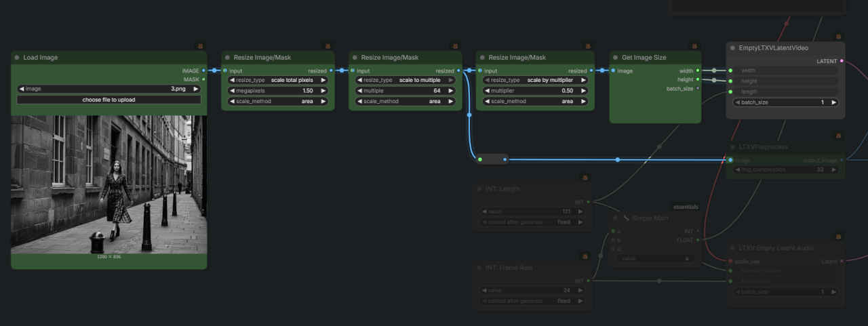Collapse the EmptyLTXVLatentVideo node via title dot
Viewport: 868px width, 326px height.
pyautogui.click(x=732, y=48)
